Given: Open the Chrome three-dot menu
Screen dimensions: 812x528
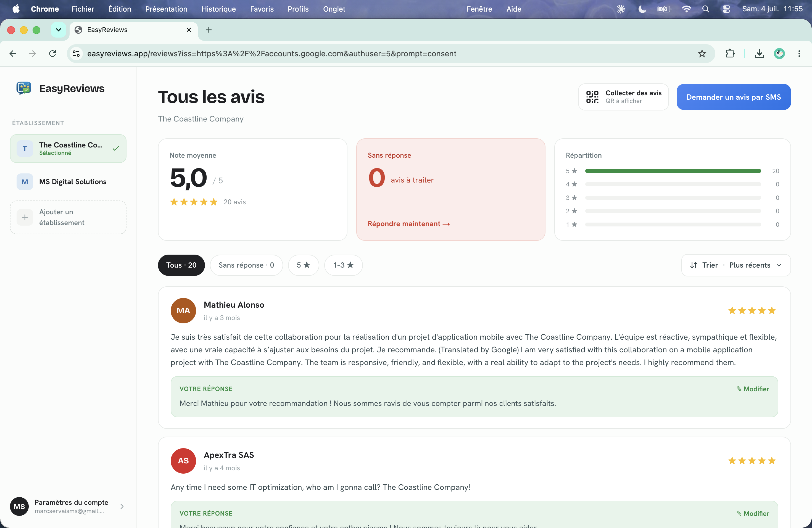Looking at the screenshot, I should 799,54.
